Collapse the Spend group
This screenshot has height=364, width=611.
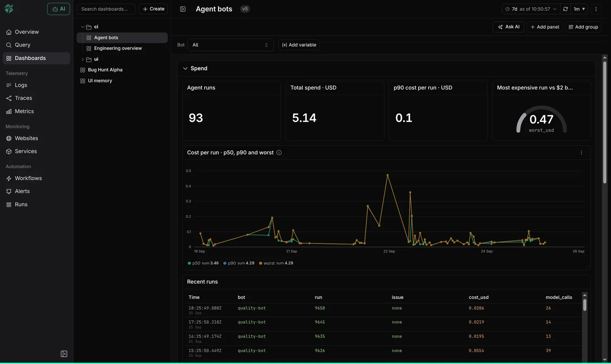pyautogui.click(x=185, y=68)
